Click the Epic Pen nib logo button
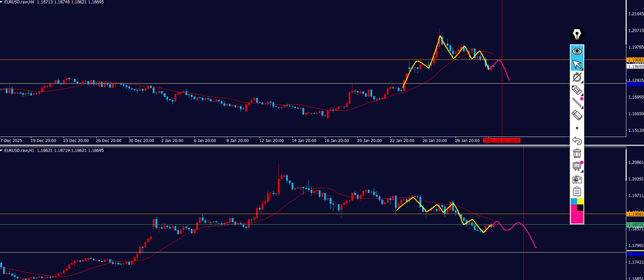This screenshot has width=644, height=280. click(x=577, y=34)
